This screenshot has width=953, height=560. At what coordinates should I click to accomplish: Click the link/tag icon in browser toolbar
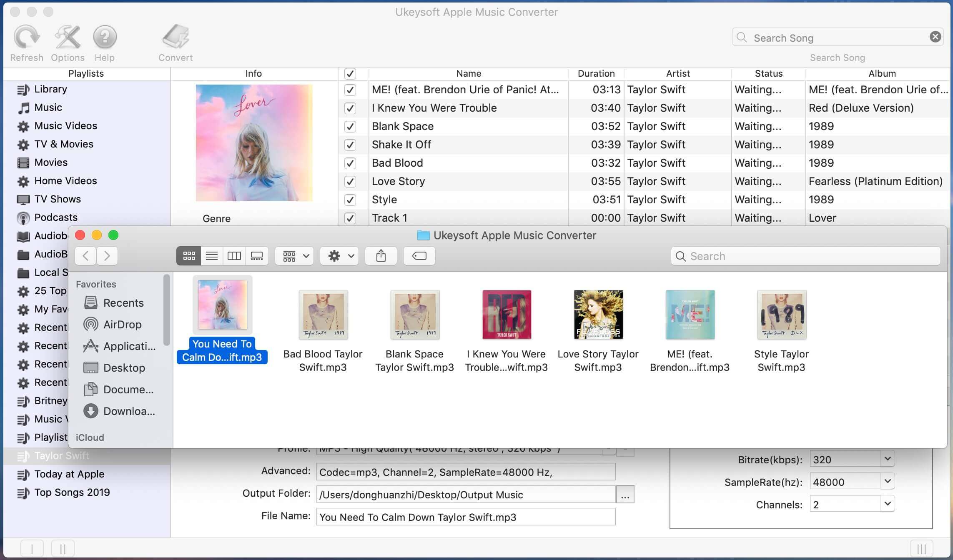pyautogui.click(x=419, y=255)
